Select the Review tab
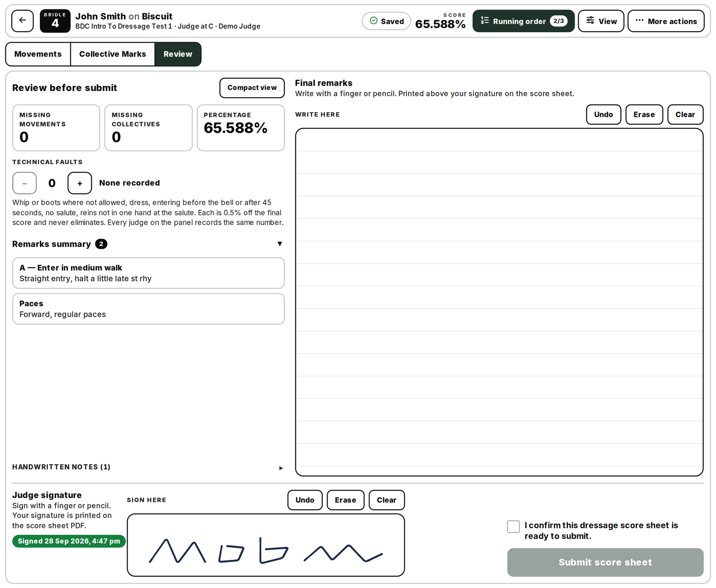 coord(178,54)
